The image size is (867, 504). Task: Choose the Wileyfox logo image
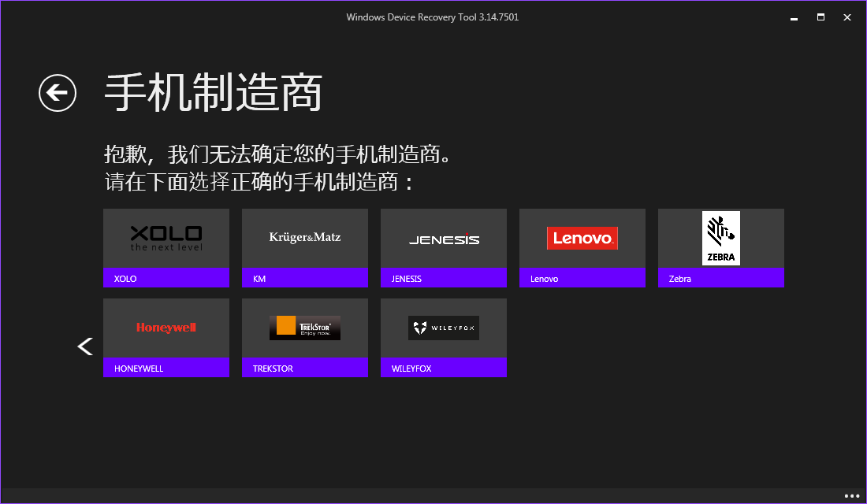click(x=444, y=328)
